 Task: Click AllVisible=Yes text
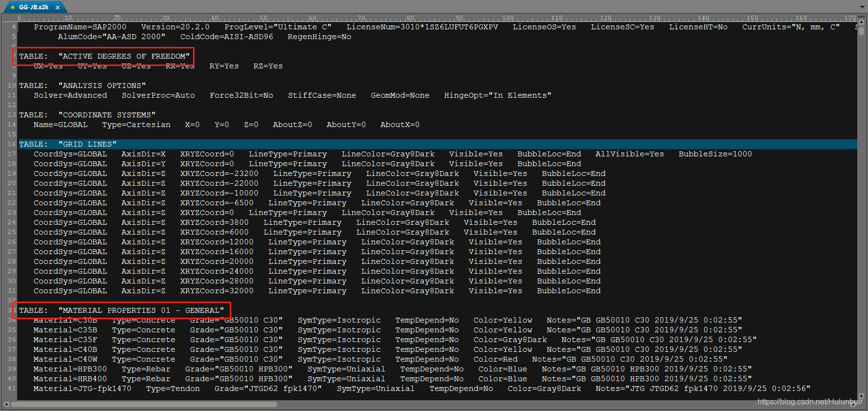(630, 154)
